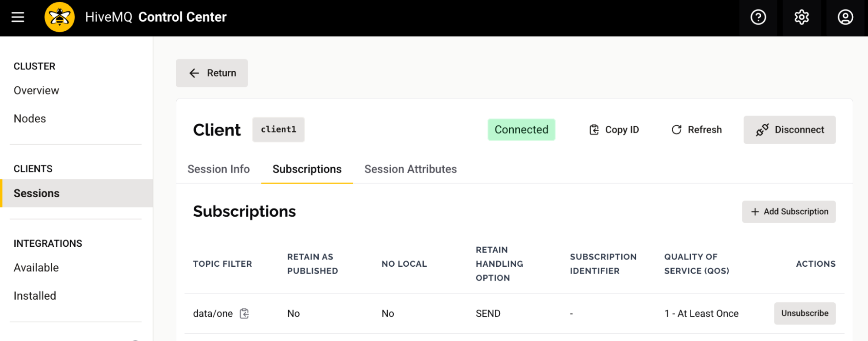868x341 pixels.
Task: Open Session Attributes tab
Action: [x=410, y=169]
